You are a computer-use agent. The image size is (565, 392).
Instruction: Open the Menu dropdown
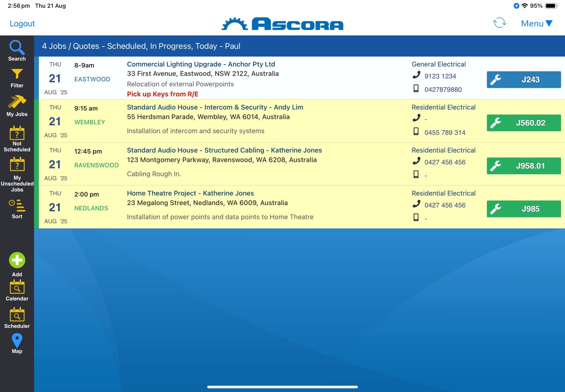tap(537, 24)
